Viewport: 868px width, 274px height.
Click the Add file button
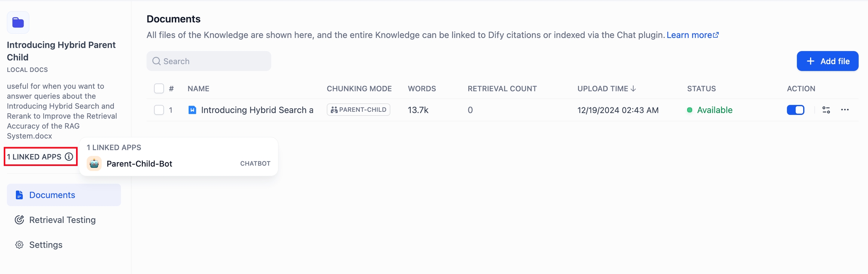[827, 61]
